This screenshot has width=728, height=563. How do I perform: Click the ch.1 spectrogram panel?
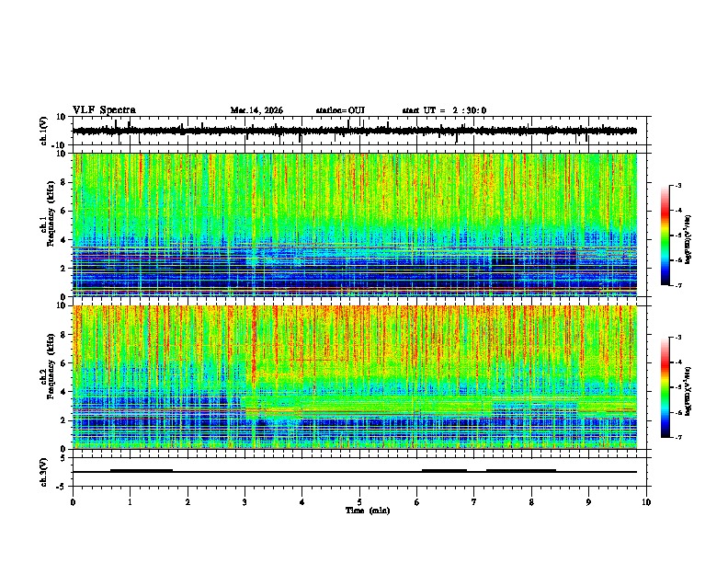click(355, 224)
